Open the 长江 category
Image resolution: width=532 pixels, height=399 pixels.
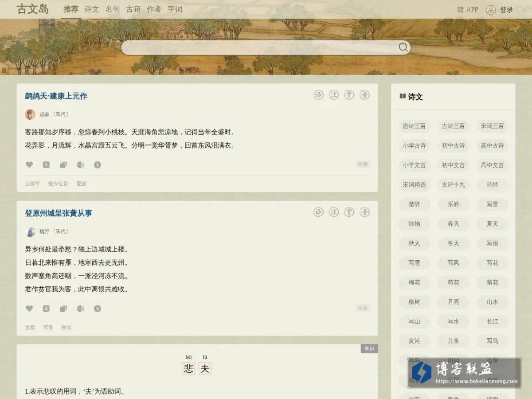point(492,321)
